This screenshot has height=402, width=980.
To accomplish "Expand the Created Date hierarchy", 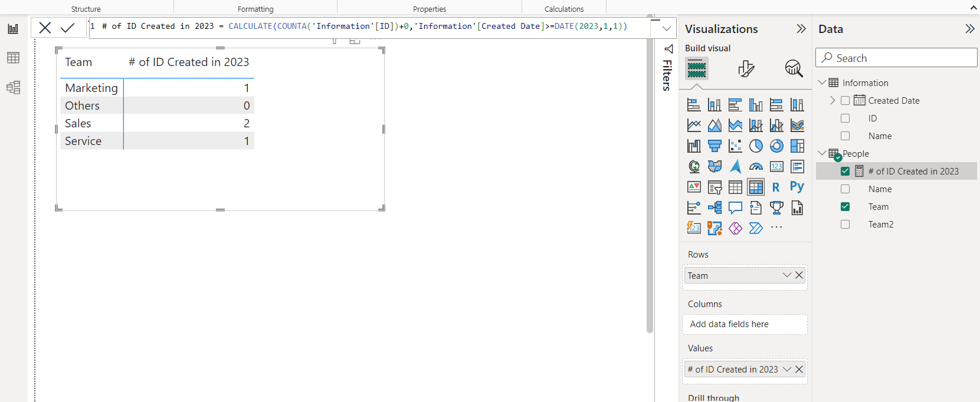I will coord(832,101).
